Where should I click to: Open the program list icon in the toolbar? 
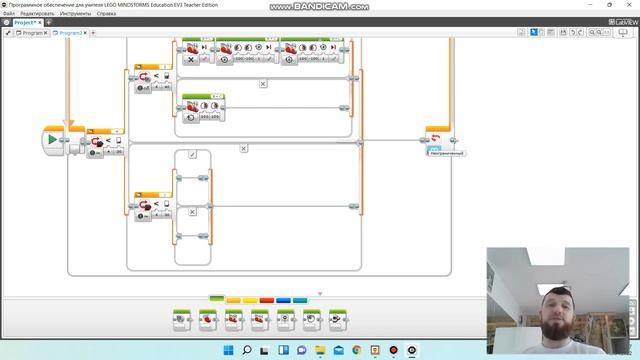[522, 32]
